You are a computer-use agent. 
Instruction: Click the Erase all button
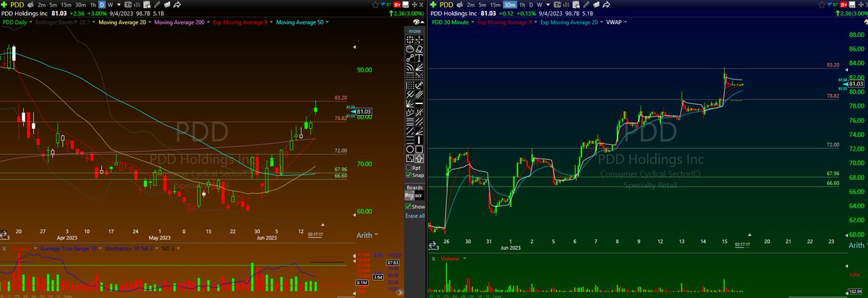(415, 216)
